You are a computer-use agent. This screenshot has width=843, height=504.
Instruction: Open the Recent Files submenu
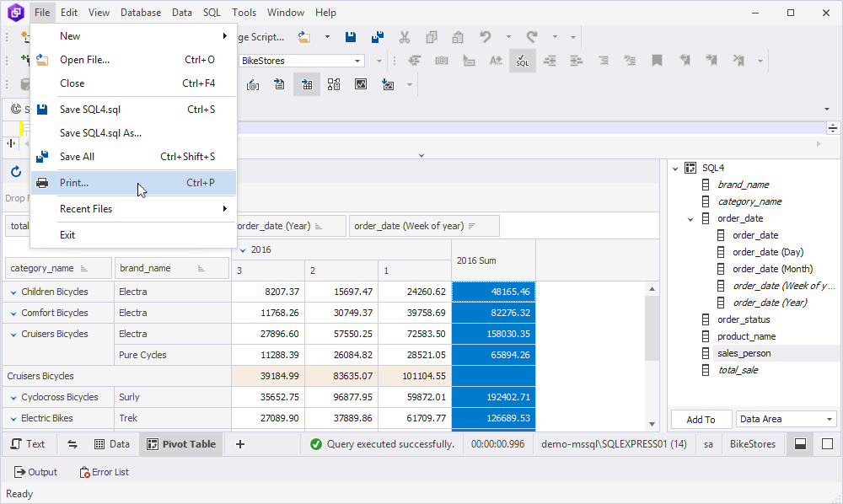133,208
